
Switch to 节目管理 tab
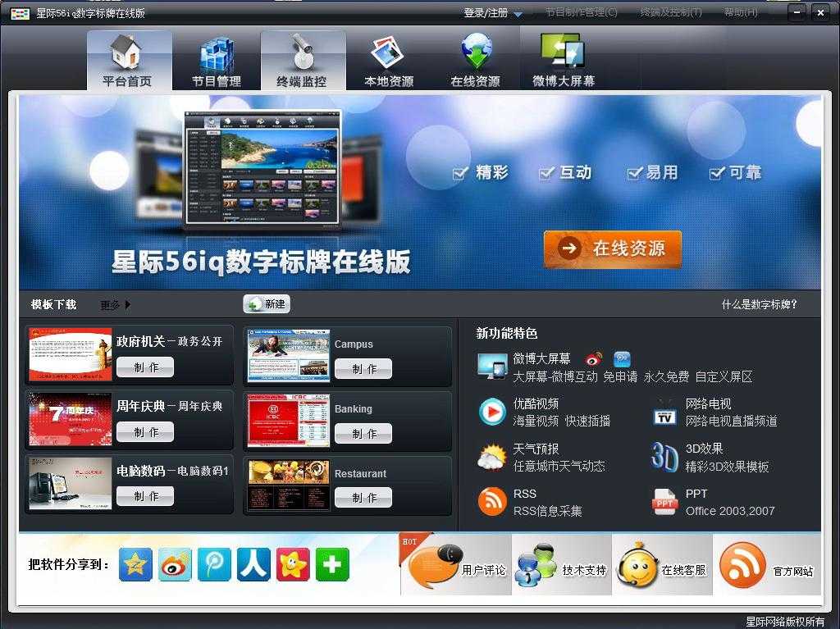click(217, 60)
